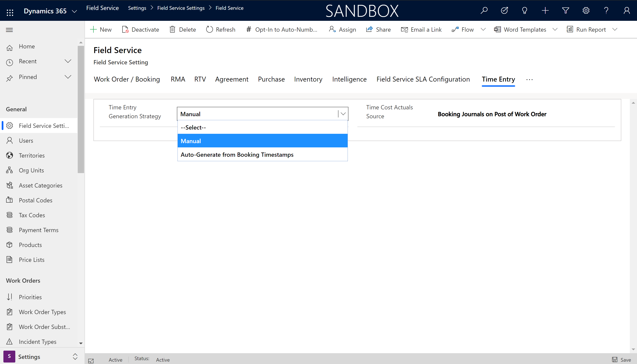This screenshot has width=637, height=364.
Task: Open Word Templates command
Action: click(x=520, y=30)
